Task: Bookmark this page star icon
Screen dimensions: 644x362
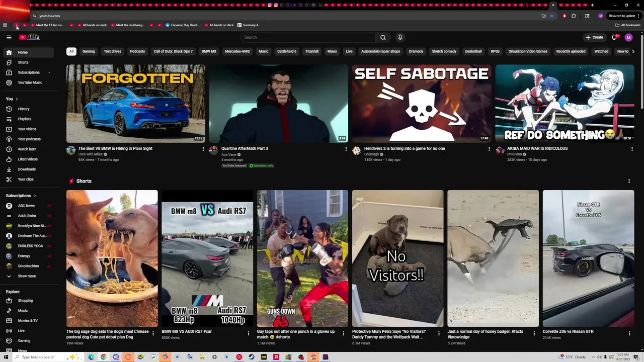Action: click(552, 16)
